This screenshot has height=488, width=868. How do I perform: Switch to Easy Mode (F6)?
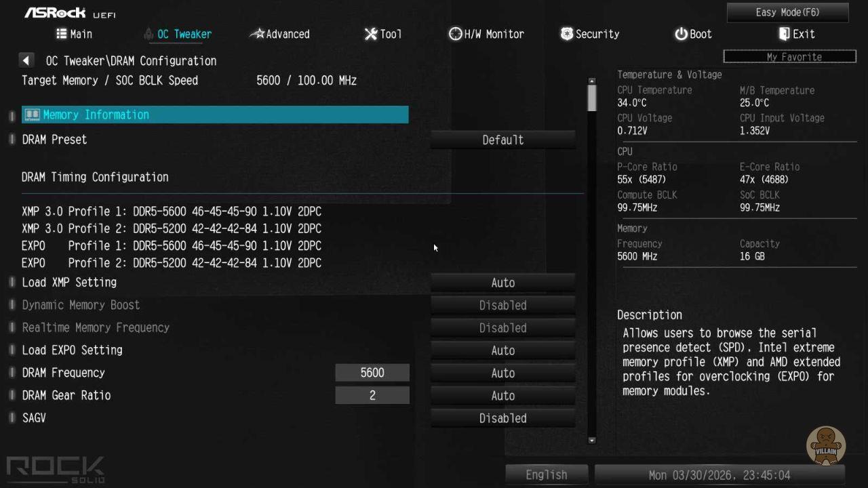coord(787,12)
